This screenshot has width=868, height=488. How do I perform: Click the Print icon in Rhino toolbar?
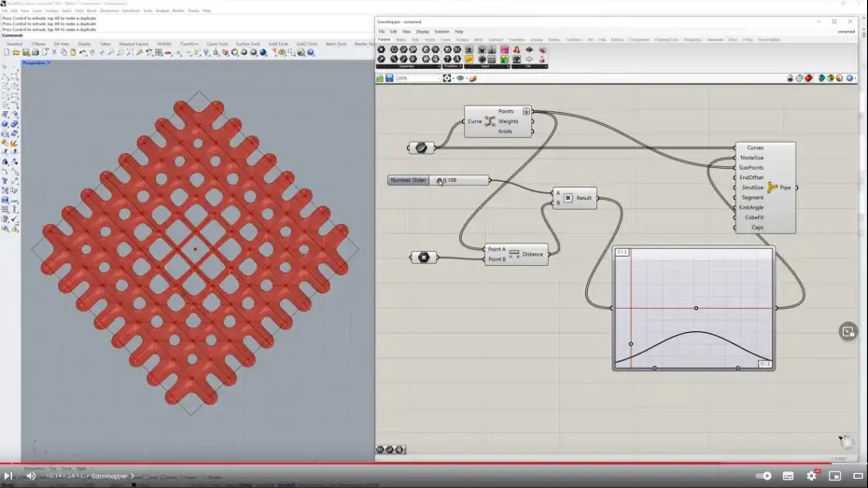(35, 52)
